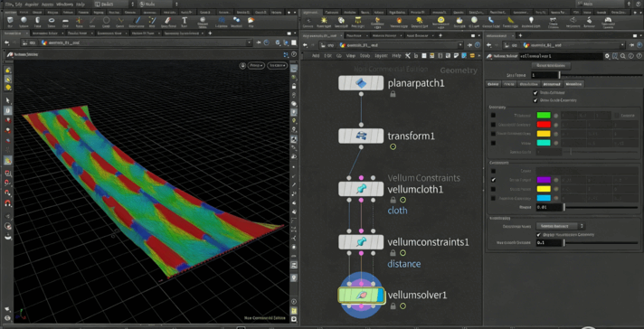This screenshot has width=644, height=329.
Task: Select the vellumconstraints1 node
Action: click(361, 241)
